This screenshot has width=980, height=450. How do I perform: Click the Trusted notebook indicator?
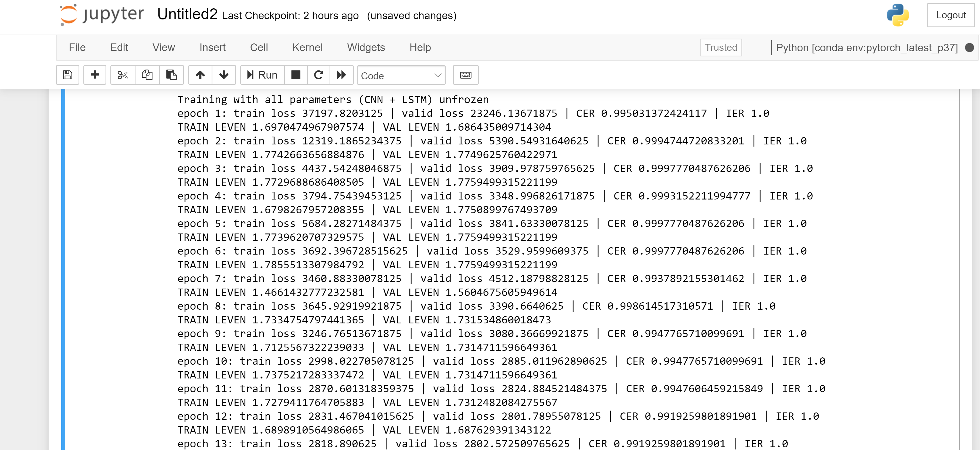point(721,48)
